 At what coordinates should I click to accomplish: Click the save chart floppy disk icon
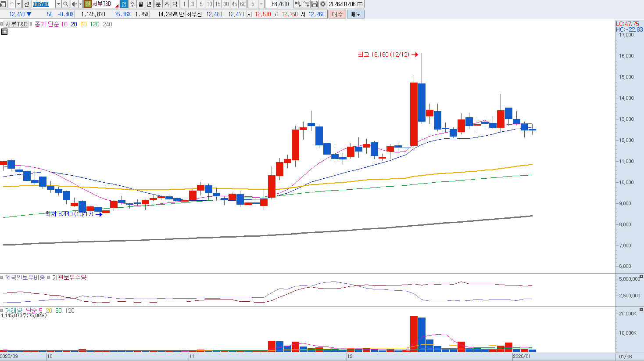(x=315, y=4)
